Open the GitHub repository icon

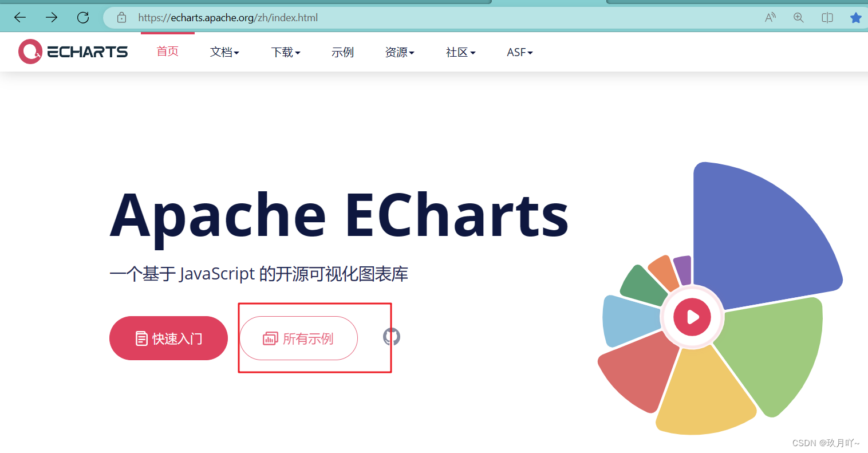(390, 338)
